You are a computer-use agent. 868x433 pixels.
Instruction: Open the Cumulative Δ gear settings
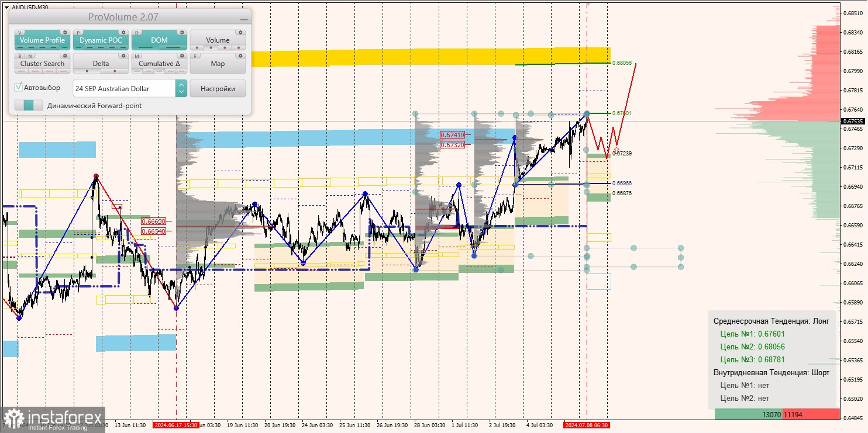pyautogui.click(x=182, y=56)
